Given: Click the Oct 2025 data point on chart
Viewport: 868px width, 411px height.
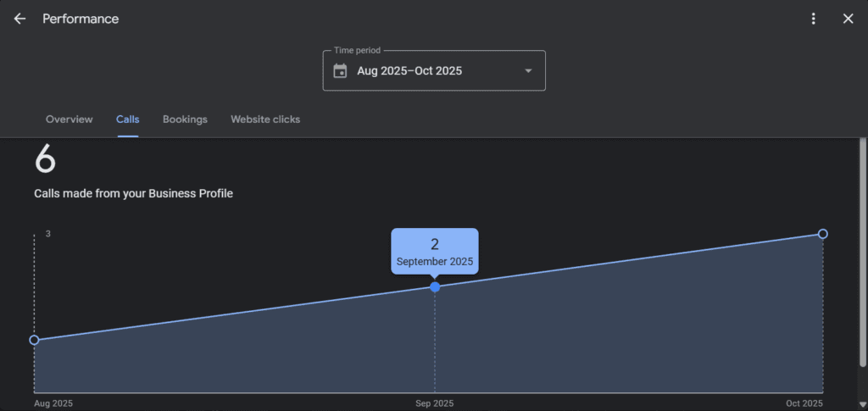Looking at the screenshot, I should coord(822,234).
